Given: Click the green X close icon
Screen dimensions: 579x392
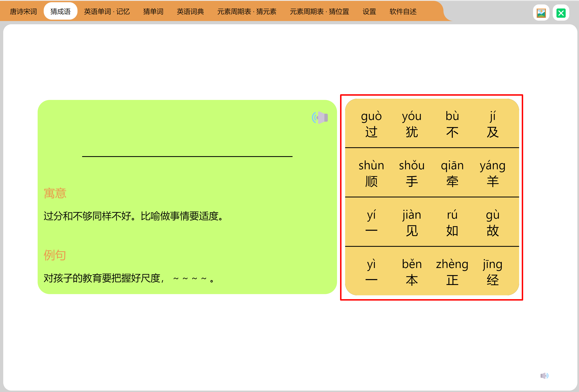Looking at the screenshot, I should [x=561, y=13].
